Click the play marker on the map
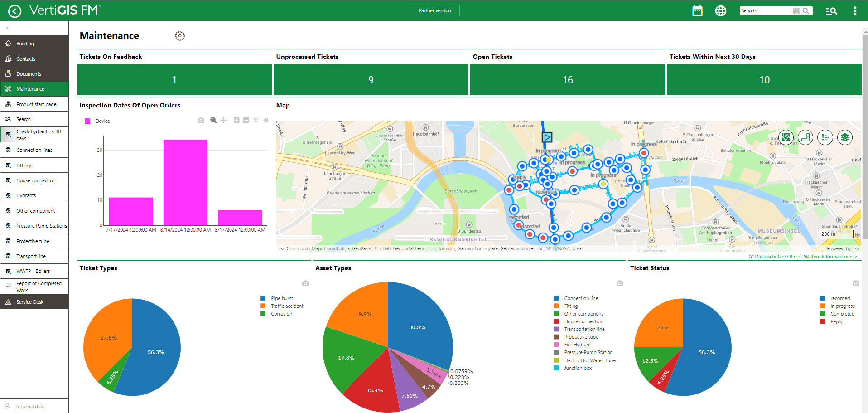 [x=547, y=137]
